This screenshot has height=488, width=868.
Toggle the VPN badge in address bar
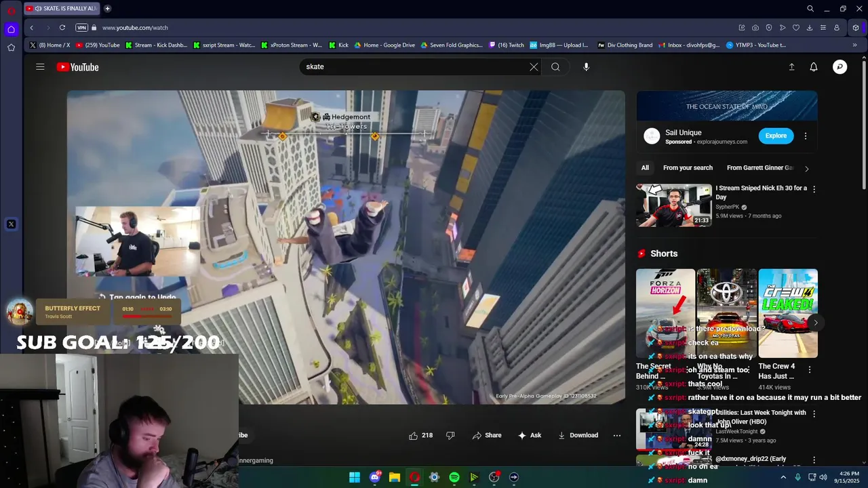point(82,28)
